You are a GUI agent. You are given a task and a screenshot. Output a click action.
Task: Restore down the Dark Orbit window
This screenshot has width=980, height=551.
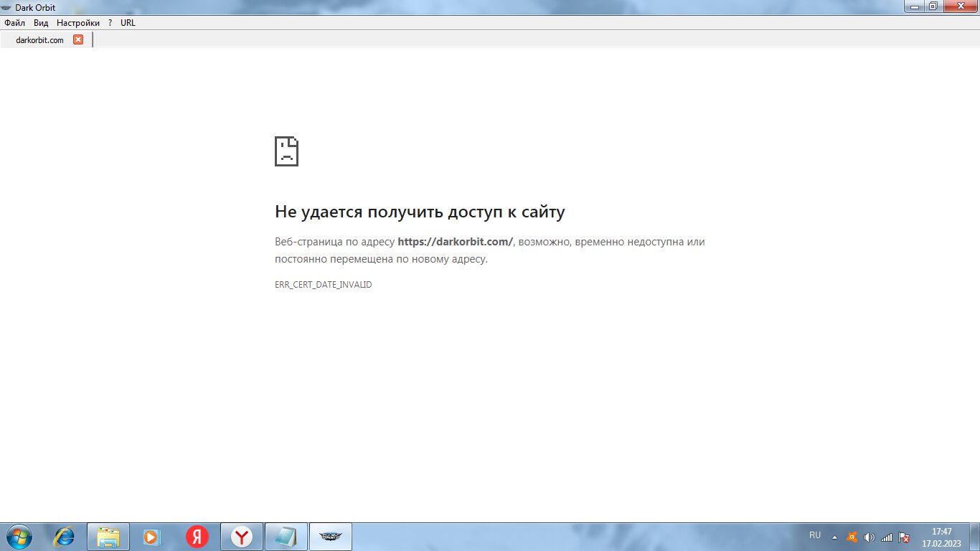click(x=933, y=6)
